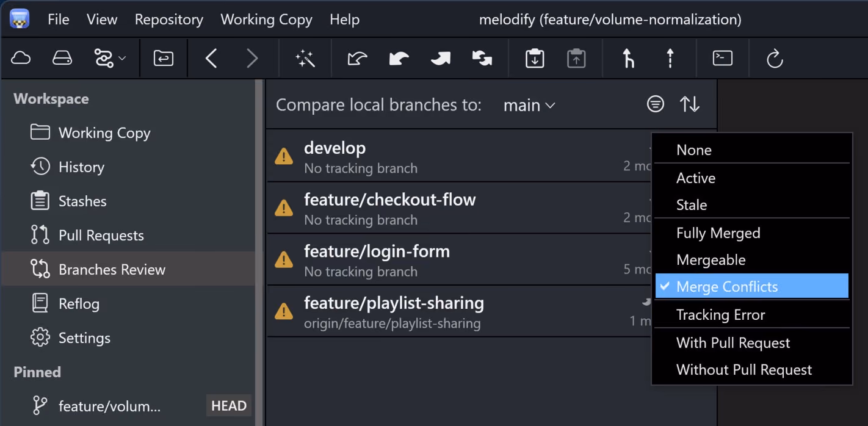Select the feature/playlist-sharing branch row

tap(458, 312)
